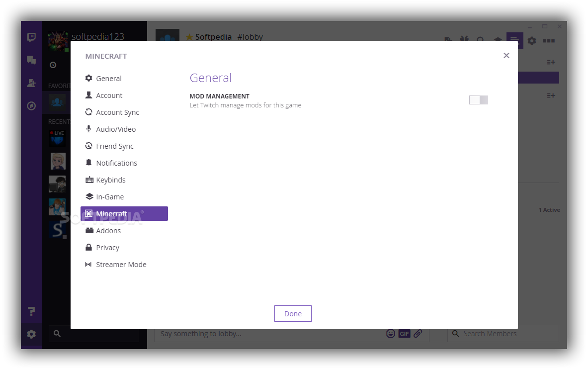This screenshot has height=370, width=588.
Task: Click the server settings gear in header
Action: [532, 41]
